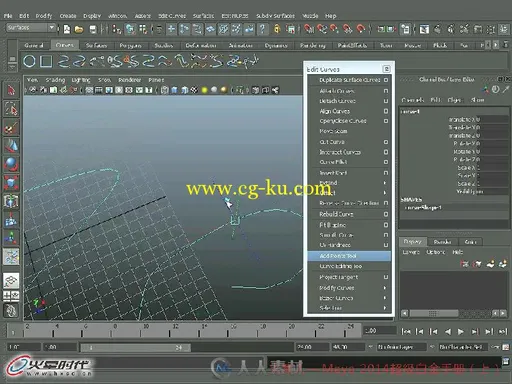Open option box for Detach Curves

pos(386,101)
